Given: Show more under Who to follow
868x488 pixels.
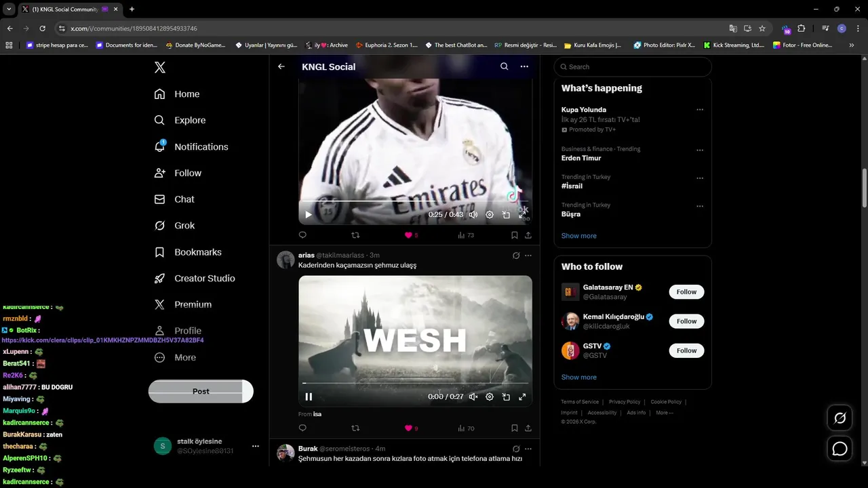Looking at the screenshot, I should click(x=579, y=378).
